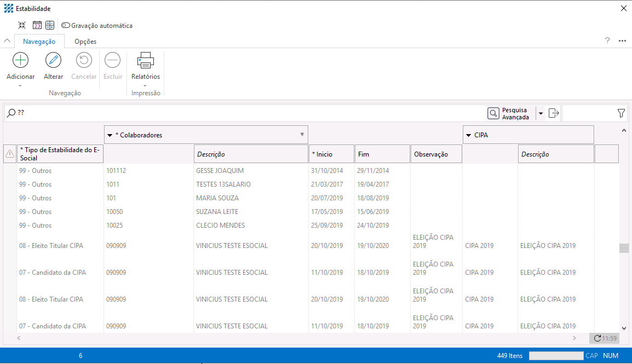The height and width of the screenshot is (364, 632).
Task: Click the Excluir minus icon
Action: (x=112, y=60)
